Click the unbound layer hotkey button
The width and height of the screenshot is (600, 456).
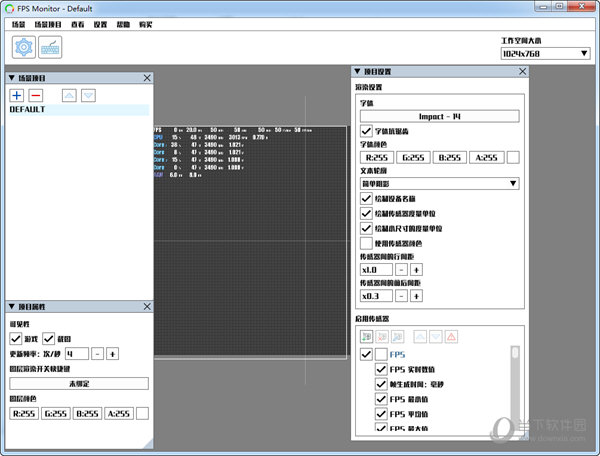coord(79,384)
